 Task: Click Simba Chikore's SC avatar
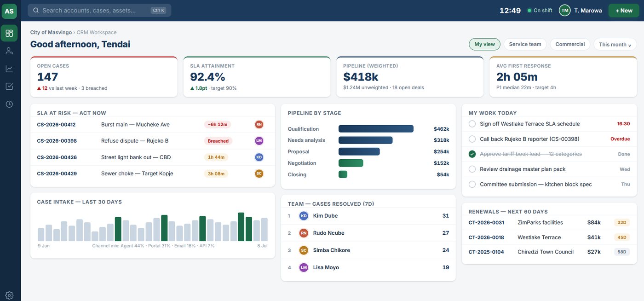[x=304, y=250]
